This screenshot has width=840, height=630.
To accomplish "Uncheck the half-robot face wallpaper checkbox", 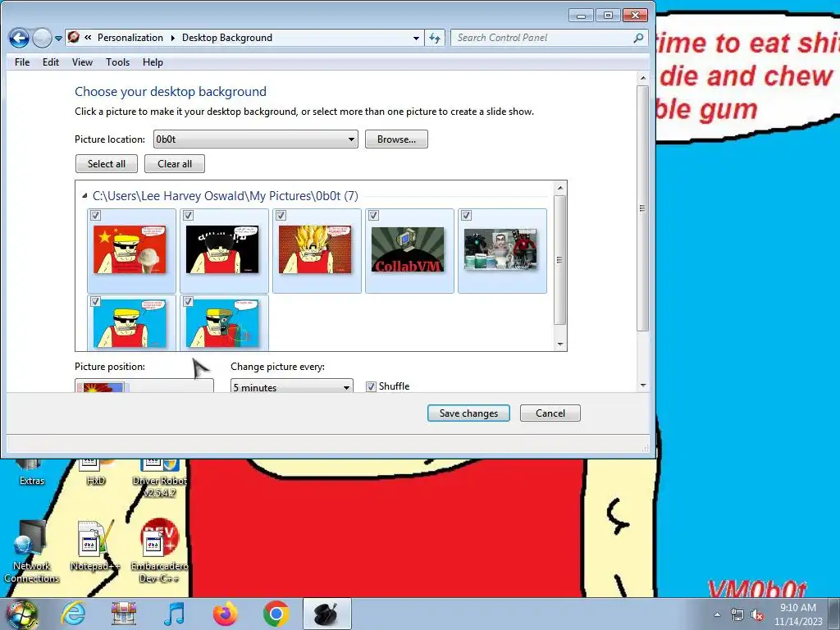I will click(188, 302).
